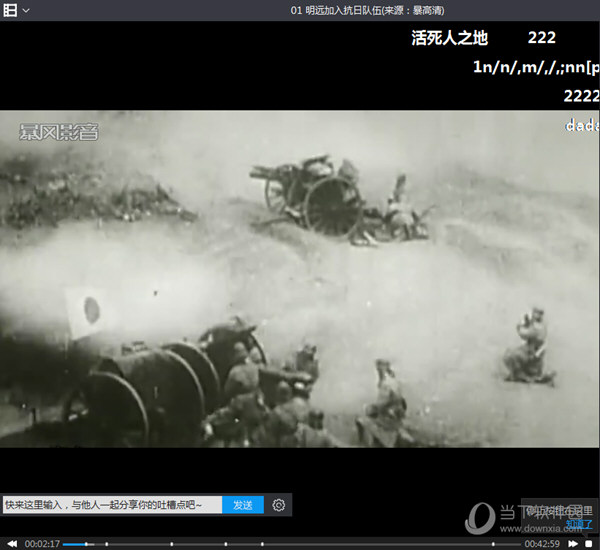Click the total duration 00:42:59 label
Viewport: 600px width, 550px height.
[x=542, y=543]
